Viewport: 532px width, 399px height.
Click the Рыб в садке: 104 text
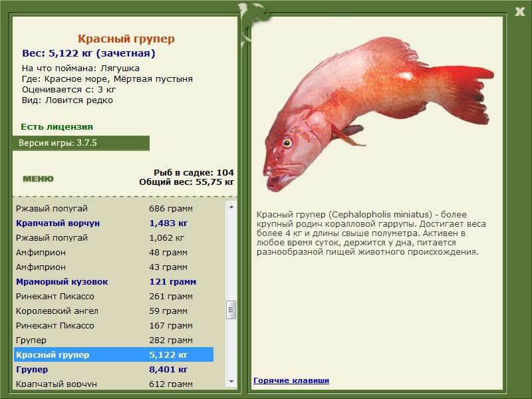tap(194, 172)
